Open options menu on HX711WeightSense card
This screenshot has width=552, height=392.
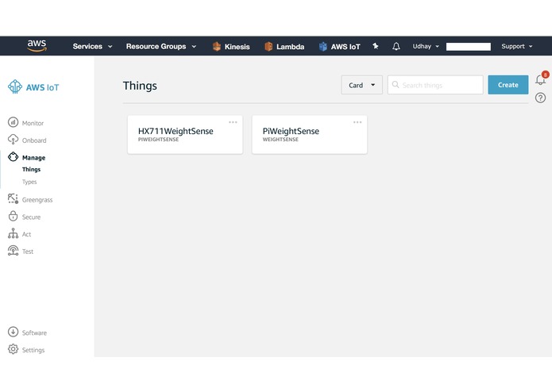[x=233, y=122]
